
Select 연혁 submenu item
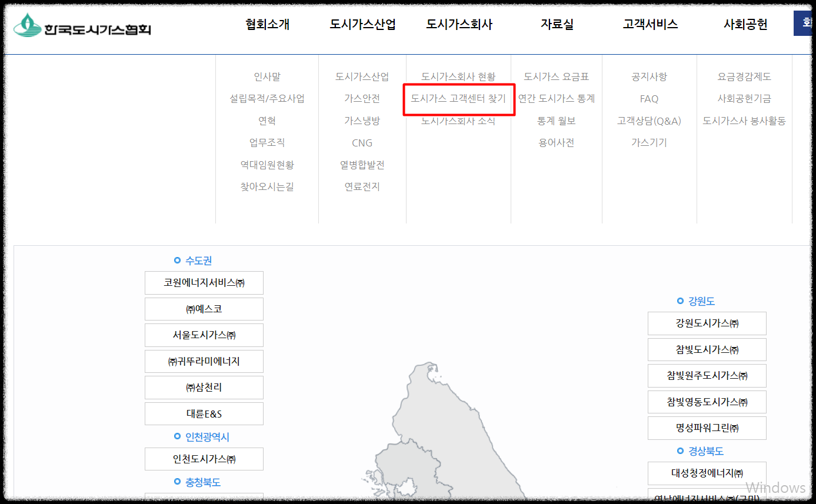click(x=267, y=121)
